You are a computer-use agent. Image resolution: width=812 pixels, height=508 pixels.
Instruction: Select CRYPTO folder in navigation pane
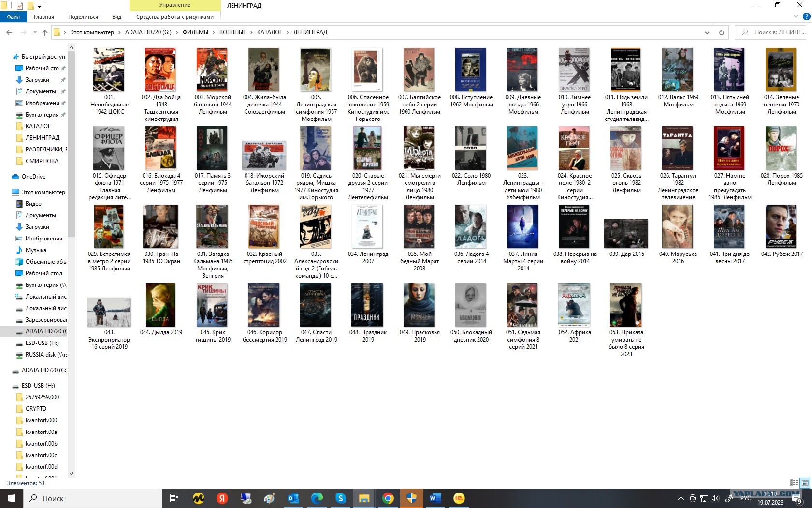coord(36,409)
